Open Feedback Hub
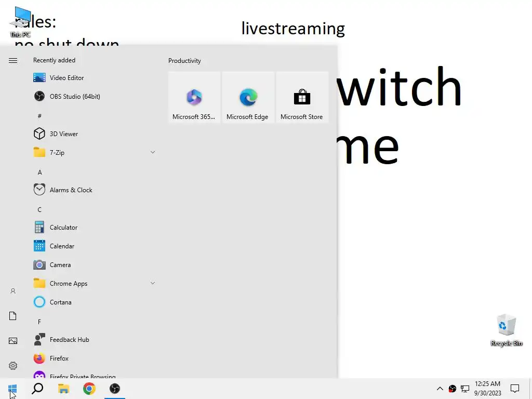 pos(95,340)
